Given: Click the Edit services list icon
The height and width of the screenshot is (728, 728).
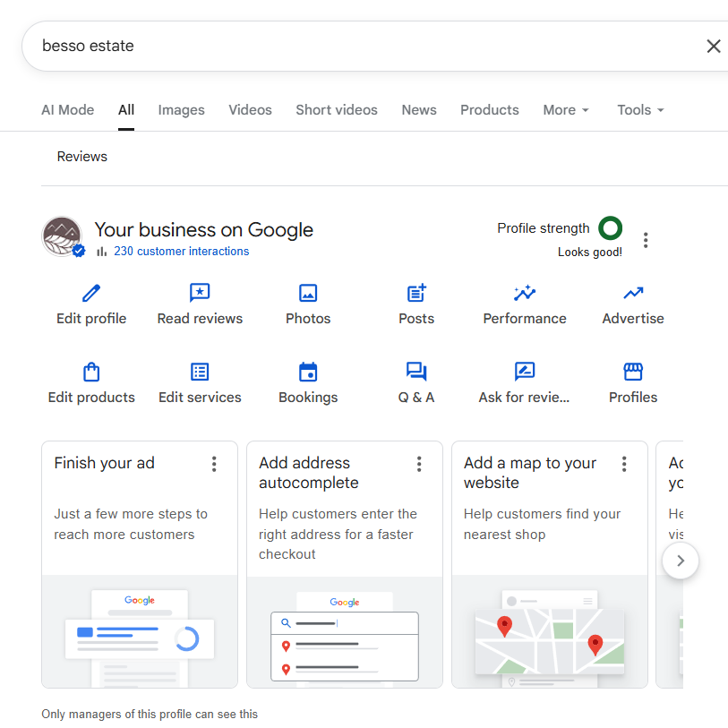Looking at the screenshot, I should (x=200, y=372).
